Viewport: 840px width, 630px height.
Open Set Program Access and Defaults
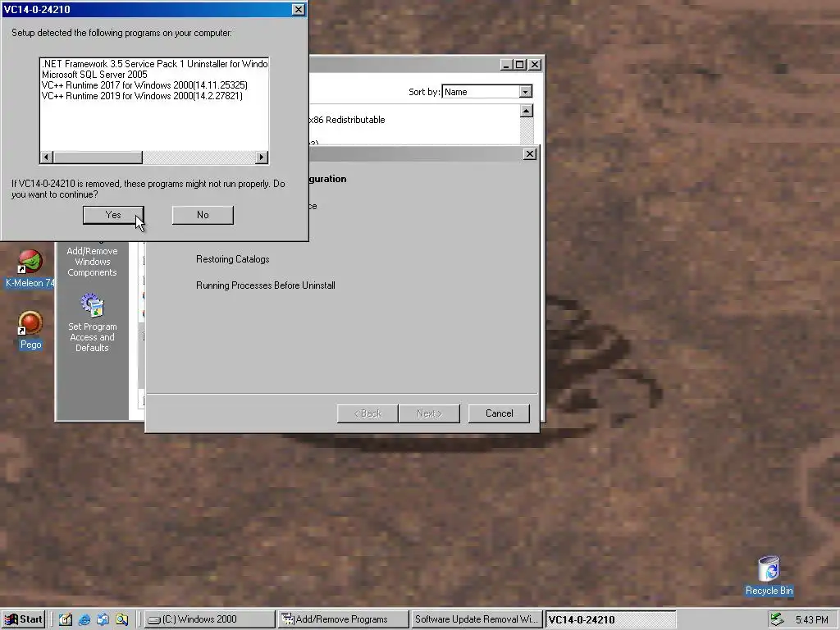[92, 323]
